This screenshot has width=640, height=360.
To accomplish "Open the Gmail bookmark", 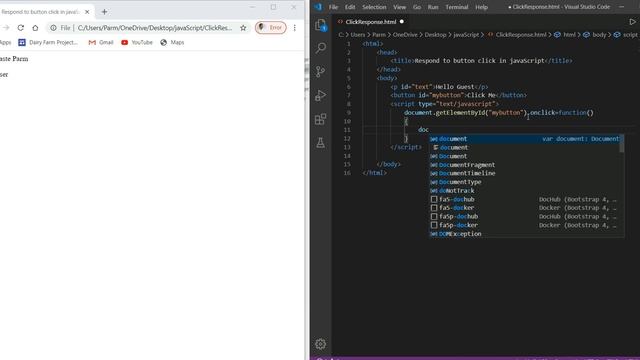I will click(101, 42).
